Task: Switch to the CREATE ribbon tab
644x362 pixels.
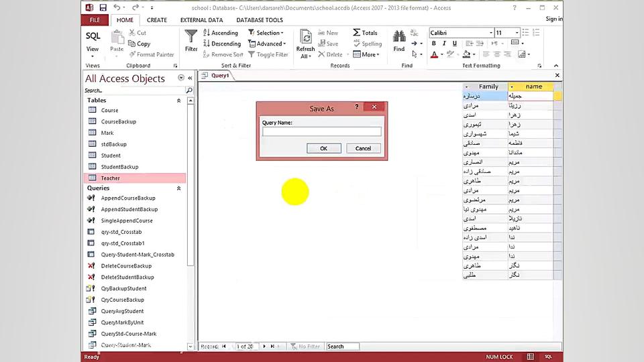Action: (x=157, y=19)
